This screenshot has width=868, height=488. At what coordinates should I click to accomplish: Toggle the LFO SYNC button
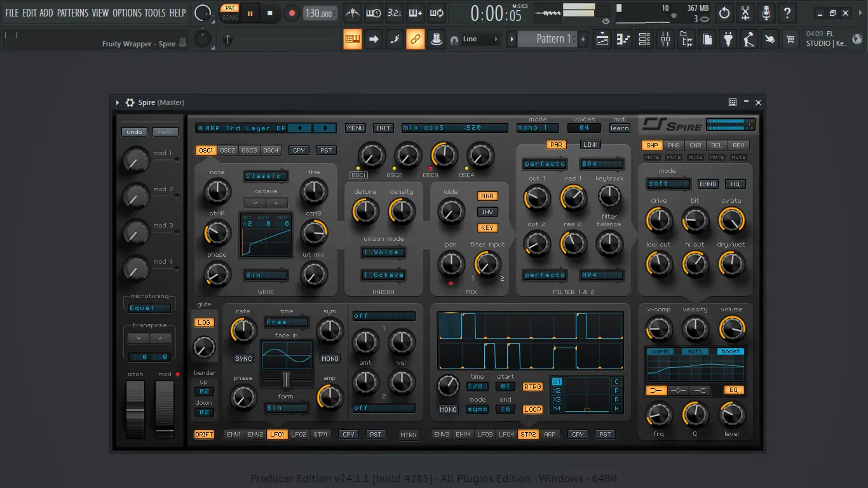243,359
